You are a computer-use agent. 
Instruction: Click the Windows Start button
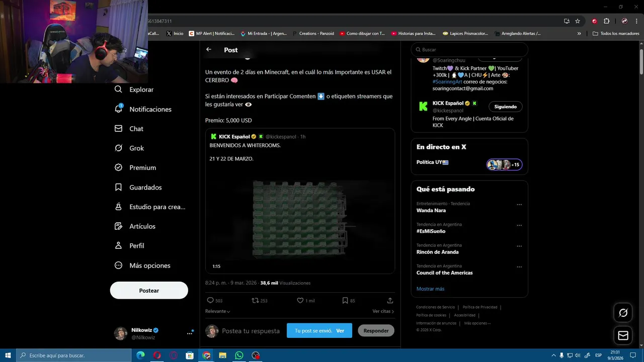(8, 355)
